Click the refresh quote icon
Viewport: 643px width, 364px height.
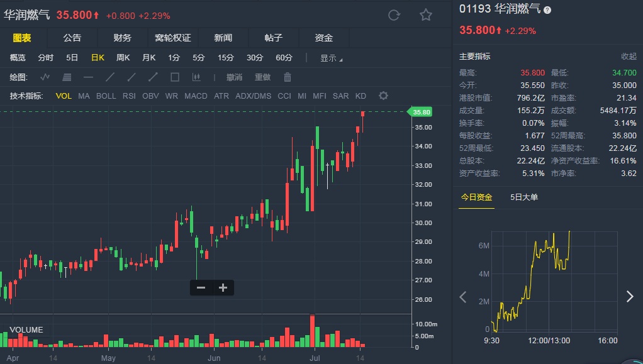point(394,15)
